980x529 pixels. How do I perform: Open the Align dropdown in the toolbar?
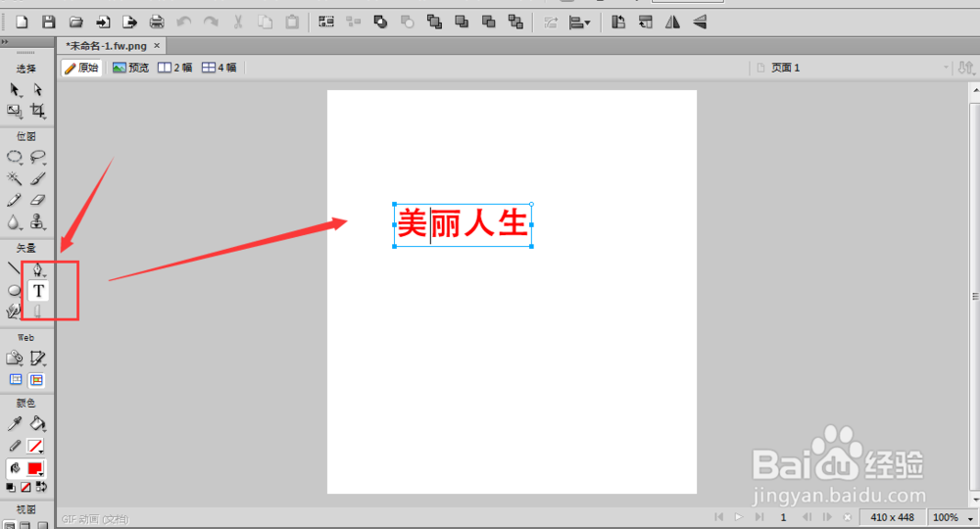pos(580,22)
